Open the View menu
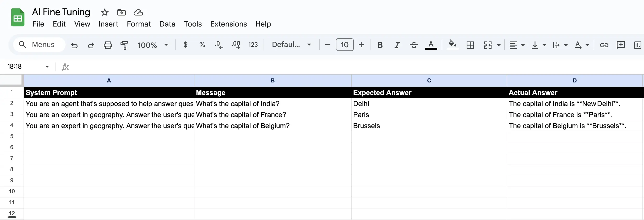This screenshot has height=220, width=644. (x=82, y=24)
